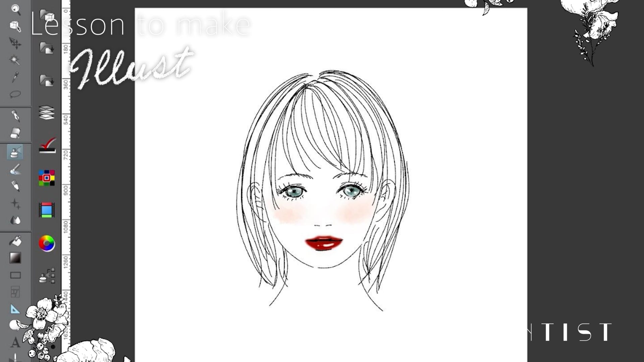Click the highlighted Airbrush tool
Image resolution: width=644 pixels, height=362 pixels.
point(15,152)
